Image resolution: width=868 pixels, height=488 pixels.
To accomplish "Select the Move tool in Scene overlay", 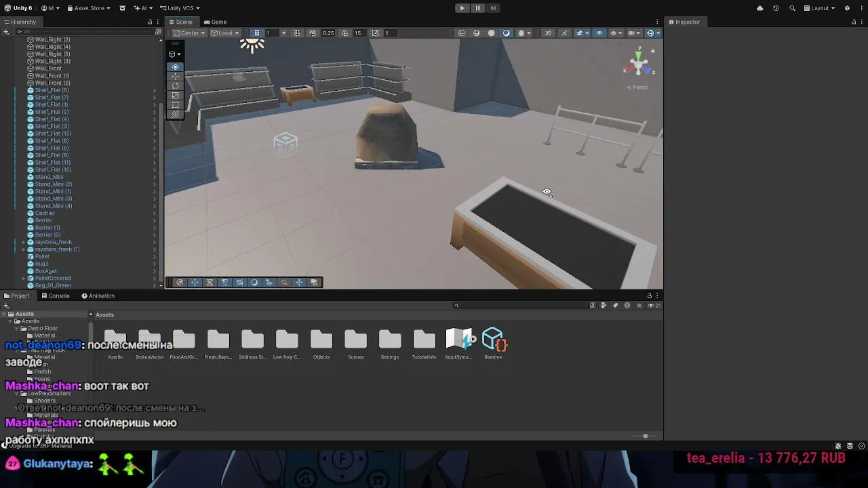I will [x=175, y=77].
